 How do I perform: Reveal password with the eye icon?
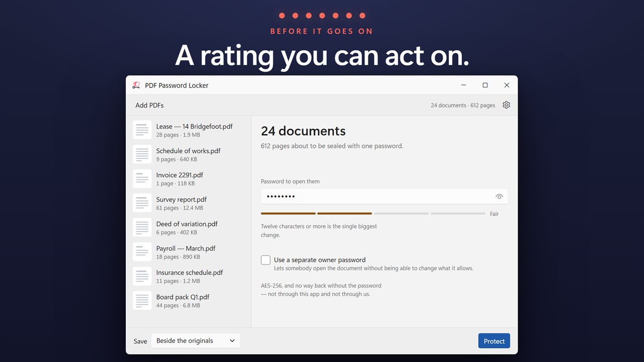[499, 197]
